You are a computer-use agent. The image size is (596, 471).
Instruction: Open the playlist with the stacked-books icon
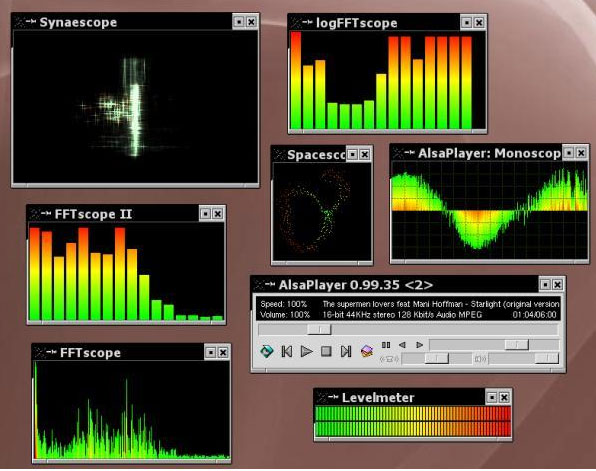(x=366, y=351)
